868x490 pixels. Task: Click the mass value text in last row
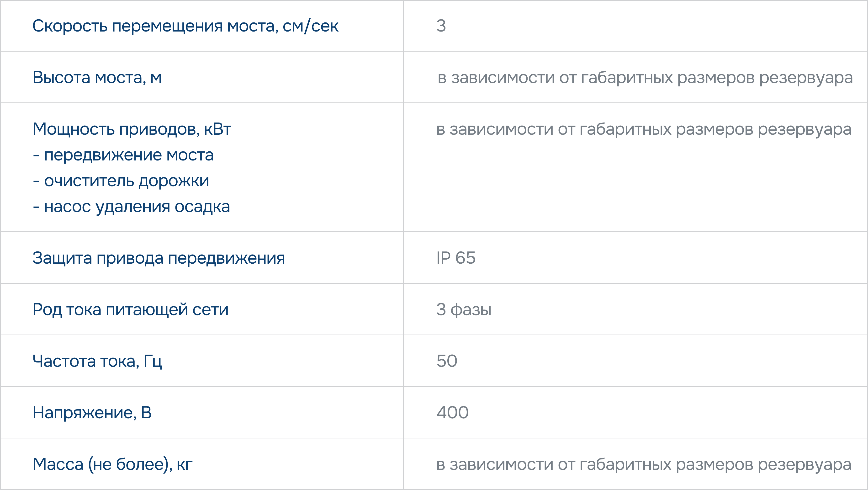pyautogui.click(x=643, y=464)
